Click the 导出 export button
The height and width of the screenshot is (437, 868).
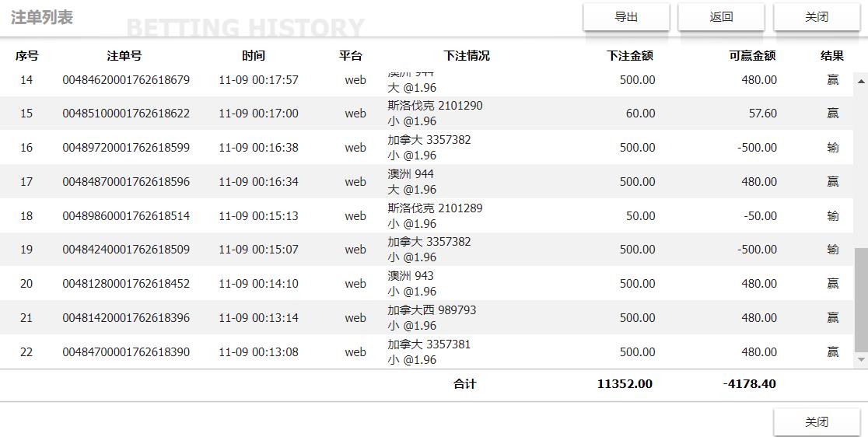point(626,17)
